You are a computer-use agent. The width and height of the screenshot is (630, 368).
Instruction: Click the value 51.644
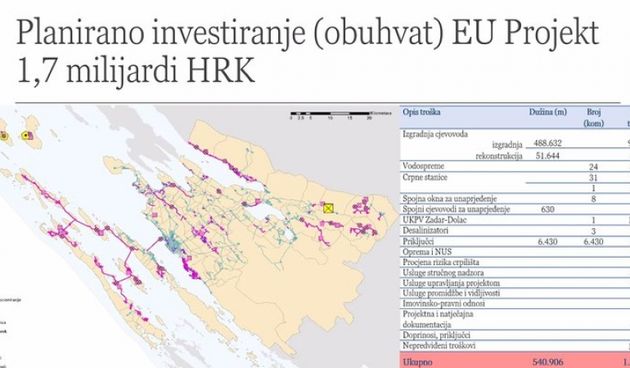tap(548, 155)
